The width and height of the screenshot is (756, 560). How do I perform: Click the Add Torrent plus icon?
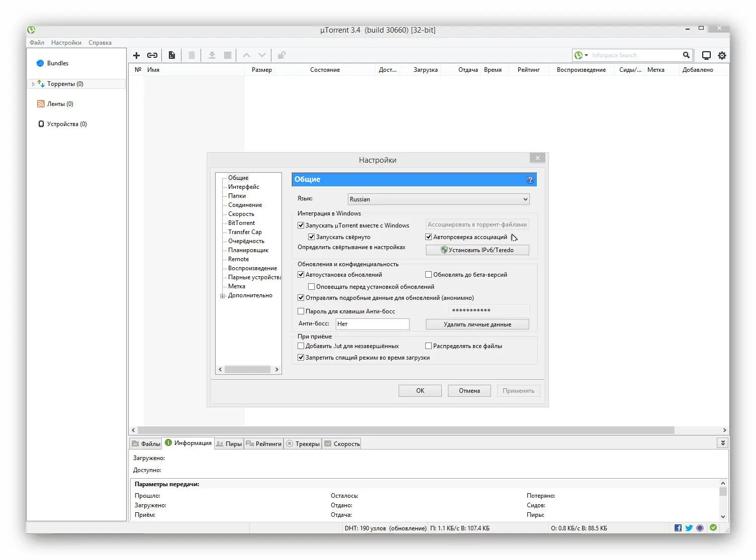[136, 55]
